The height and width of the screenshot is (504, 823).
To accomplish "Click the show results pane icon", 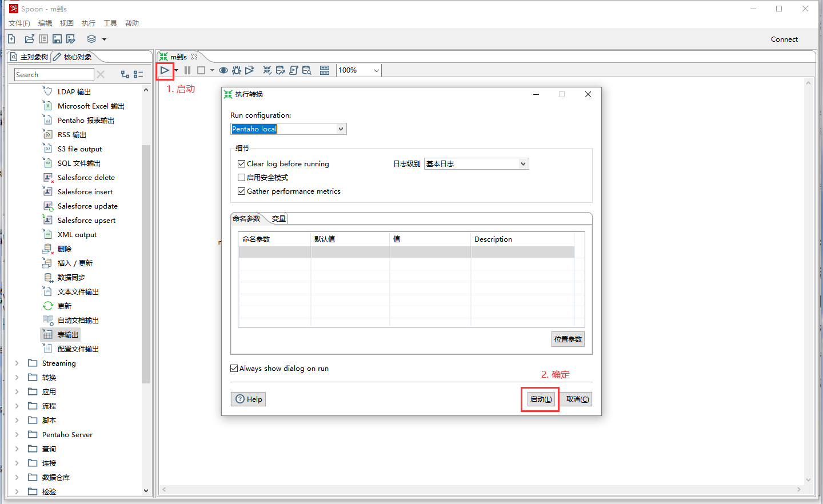I will [325, 70].
